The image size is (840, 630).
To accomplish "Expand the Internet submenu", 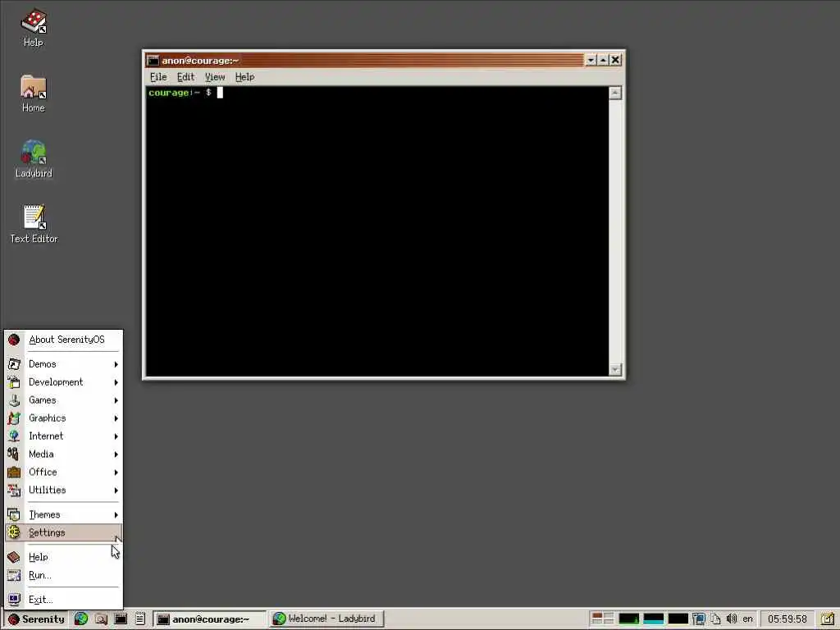I will 64,436.
